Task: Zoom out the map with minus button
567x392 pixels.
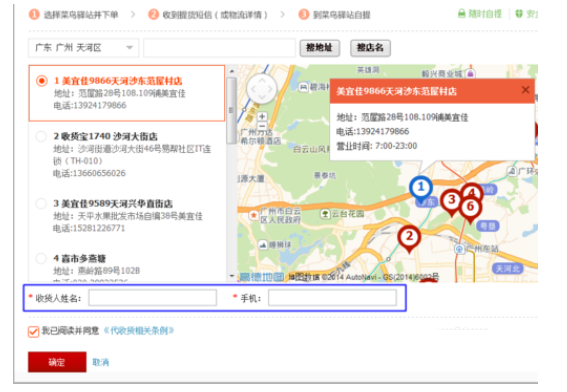Action: (262, 126)
